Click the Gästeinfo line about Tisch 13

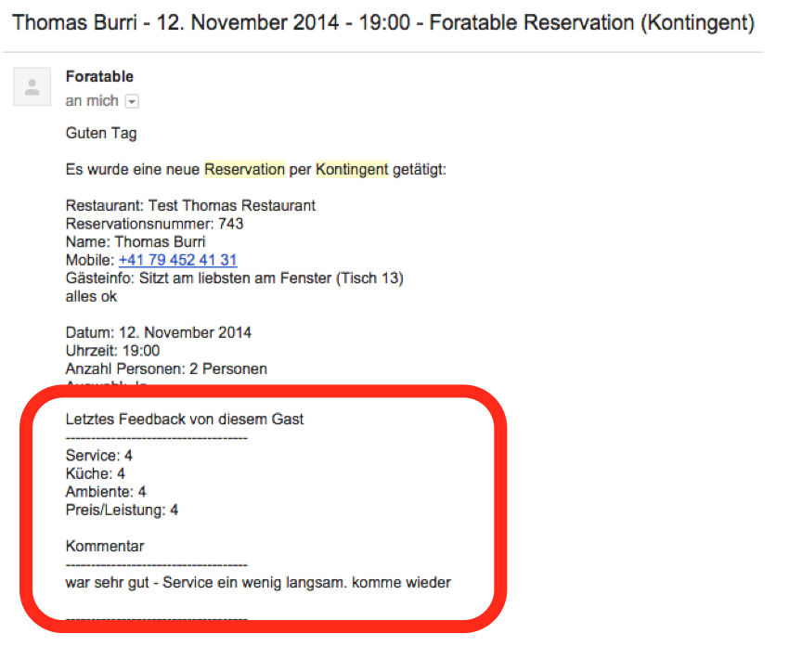point(234,278)
